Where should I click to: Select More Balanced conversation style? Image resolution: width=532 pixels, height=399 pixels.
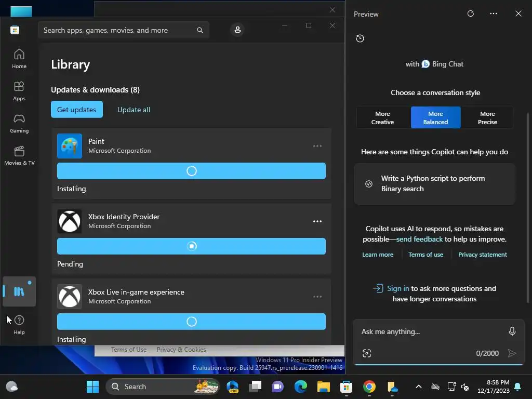click(435, 118)
